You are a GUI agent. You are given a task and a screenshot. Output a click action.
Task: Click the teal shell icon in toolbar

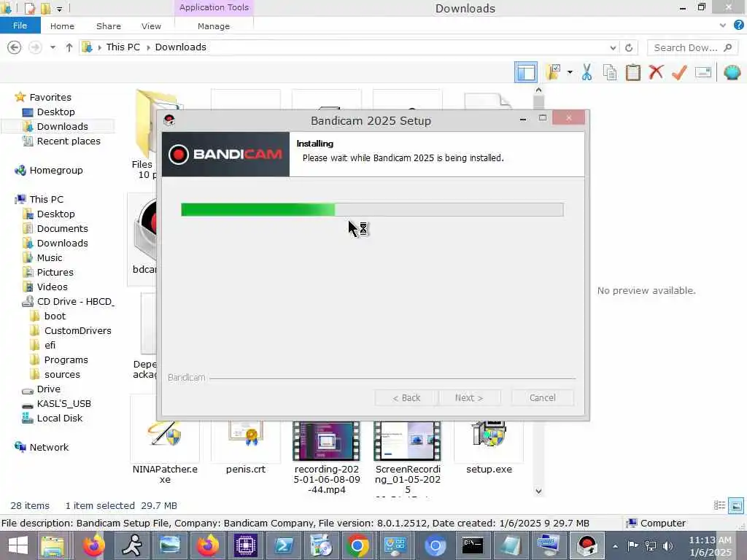tap(732, 72)
